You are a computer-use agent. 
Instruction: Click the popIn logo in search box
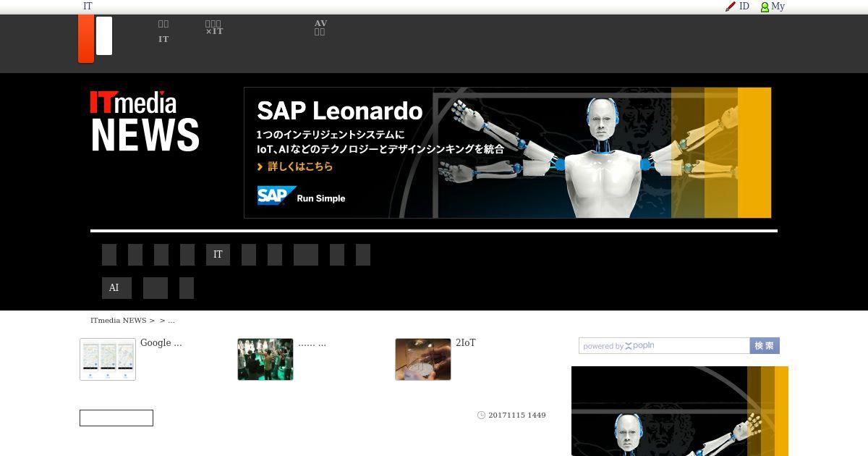pyautogui.click(x=639, y=346)
